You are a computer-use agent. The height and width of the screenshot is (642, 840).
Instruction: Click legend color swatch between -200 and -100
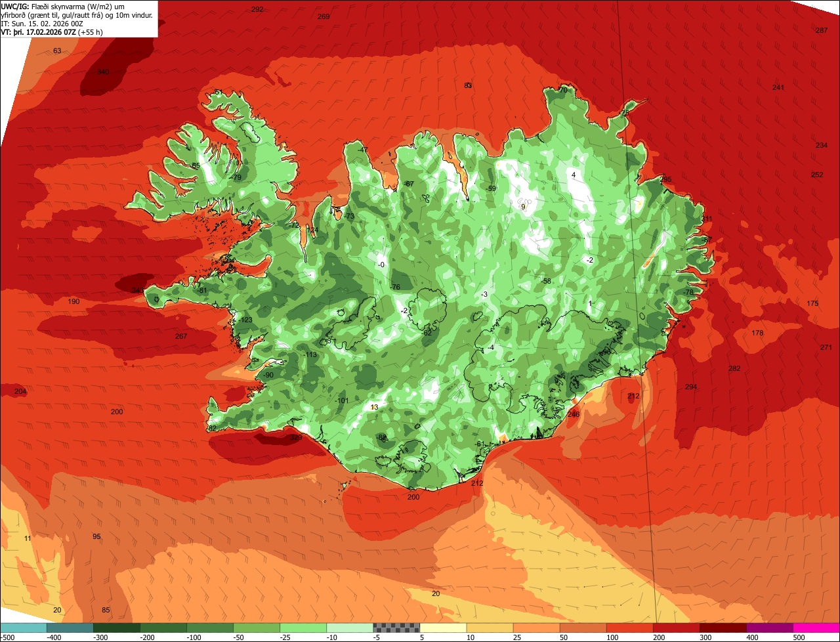tap(163, 628)
